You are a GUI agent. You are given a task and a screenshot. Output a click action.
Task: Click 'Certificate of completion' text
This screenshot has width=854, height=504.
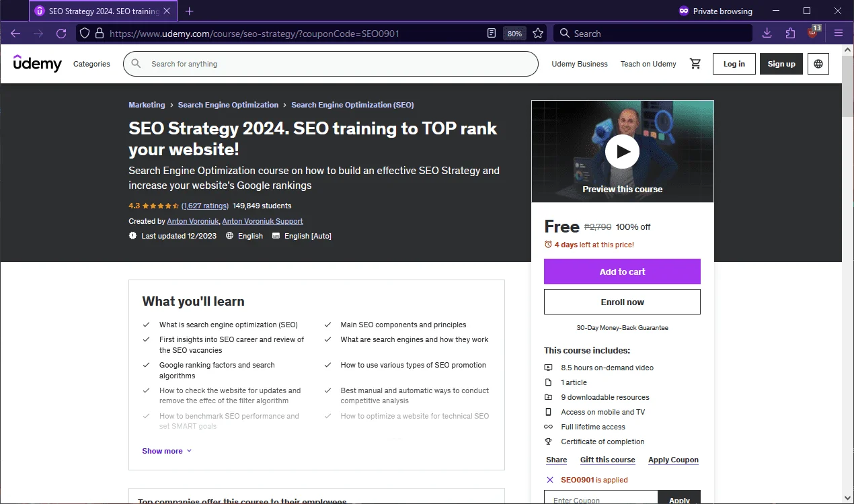603,442
